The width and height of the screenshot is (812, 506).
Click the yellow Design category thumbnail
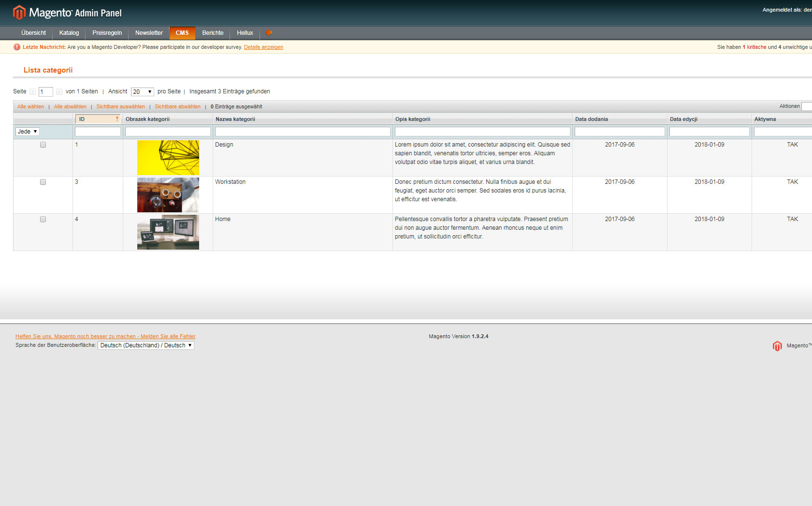168,158
